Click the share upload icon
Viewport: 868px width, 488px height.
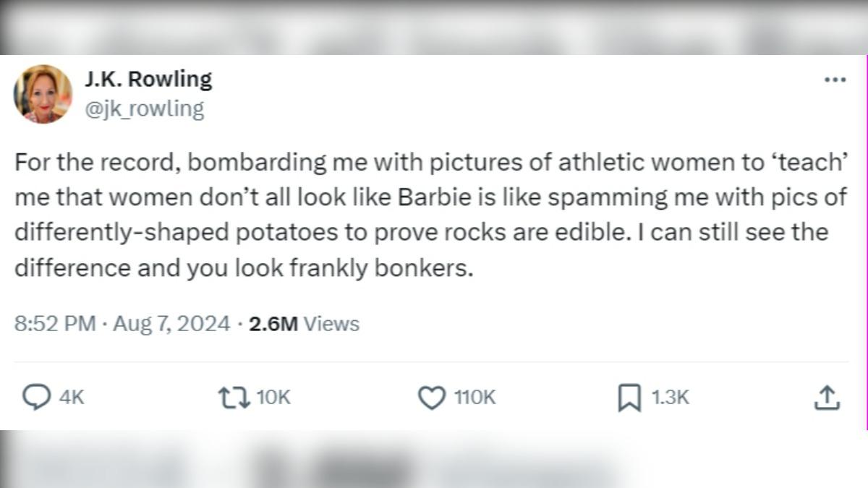coord(826,397)
